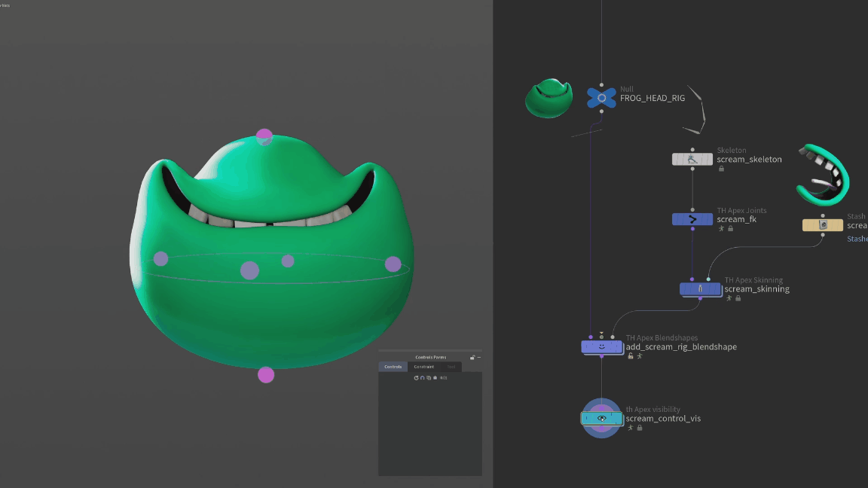Screen dimensions: 868x488
Task: Click the copy icon in Controls Parms
Action: 429,378
